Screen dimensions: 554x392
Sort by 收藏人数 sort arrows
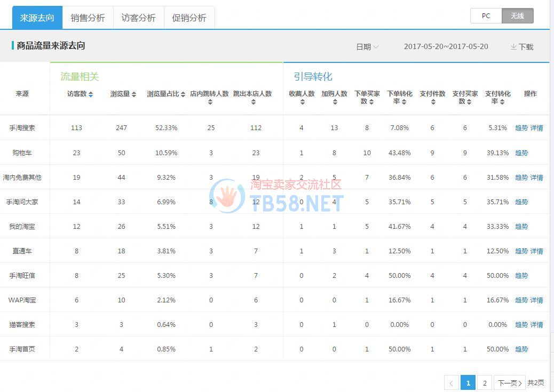[302, 102]
